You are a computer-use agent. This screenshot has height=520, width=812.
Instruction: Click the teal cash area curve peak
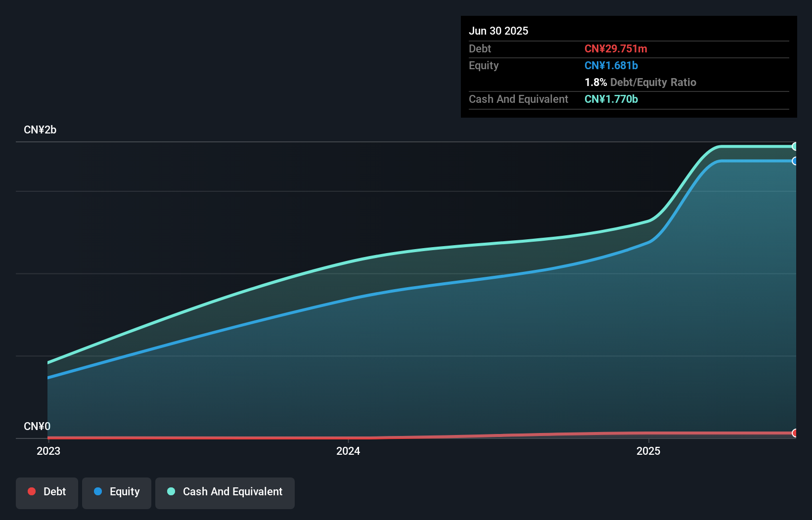752,146
